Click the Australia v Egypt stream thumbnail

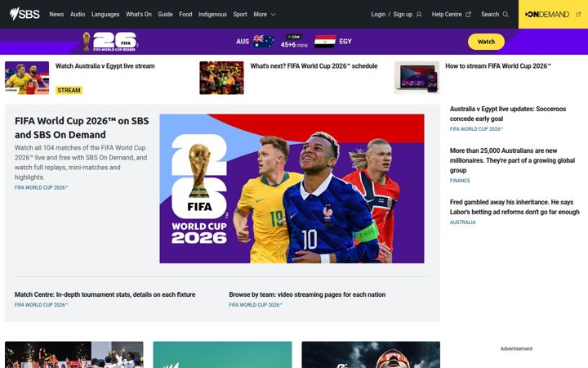tap(27, 78)
